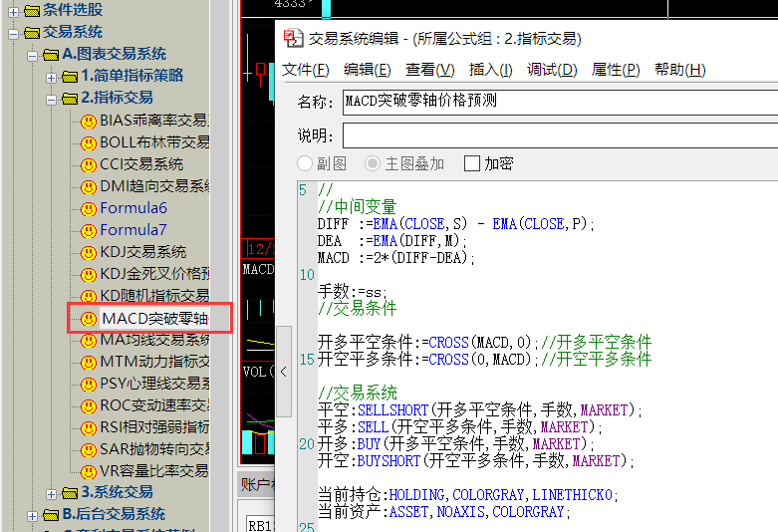Click the 1.简单指标策略 folder icon
Screen dimensions: 778x532
tap(70, 77)
